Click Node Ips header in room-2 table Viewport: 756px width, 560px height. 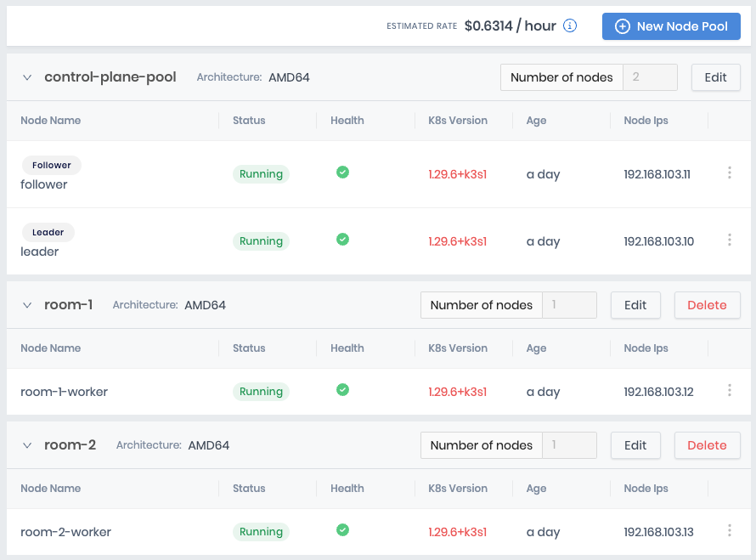coord(646,489)
